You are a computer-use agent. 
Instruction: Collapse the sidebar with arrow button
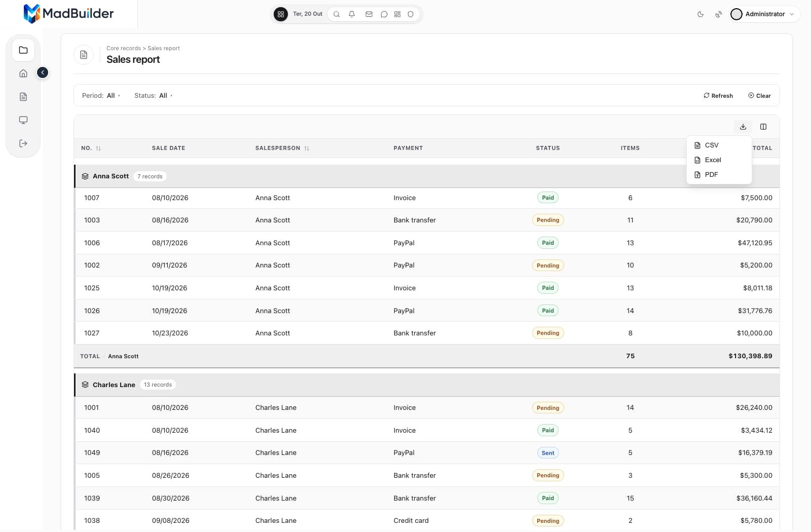[x=43, y=73]
